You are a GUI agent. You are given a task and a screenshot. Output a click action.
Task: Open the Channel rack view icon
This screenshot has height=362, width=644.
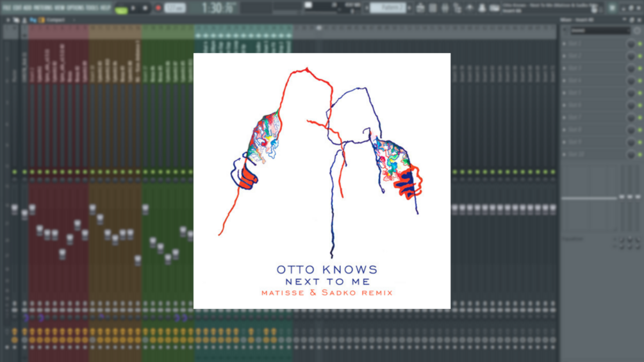(445, 8)
